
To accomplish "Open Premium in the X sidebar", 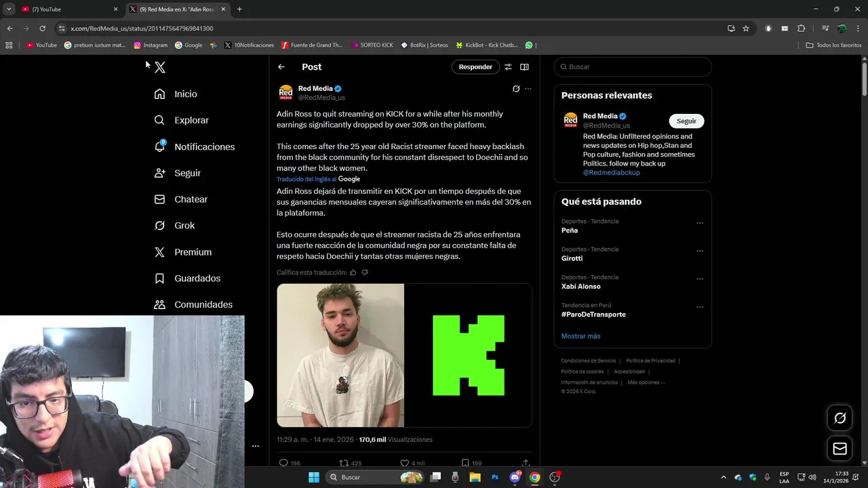I will (183, 252).
